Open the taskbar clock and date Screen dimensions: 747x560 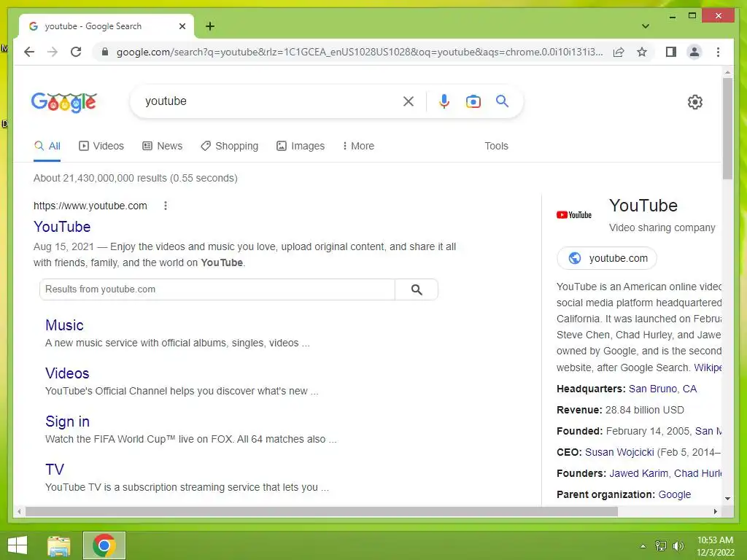point(715,546)
